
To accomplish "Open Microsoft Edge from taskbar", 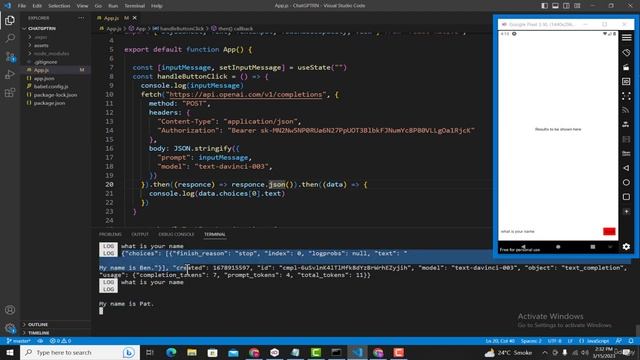I will (171, 352).
